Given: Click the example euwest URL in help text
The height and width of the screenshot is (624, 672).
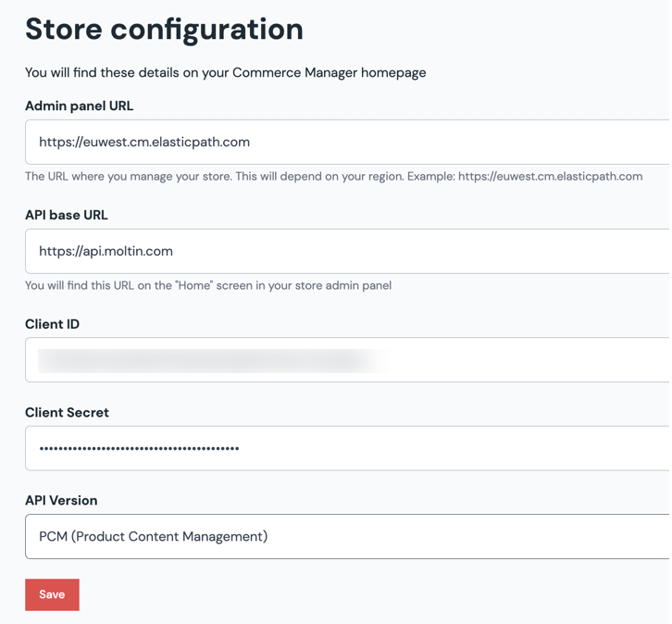Looking at the screenshot, I should click(550, 176).
